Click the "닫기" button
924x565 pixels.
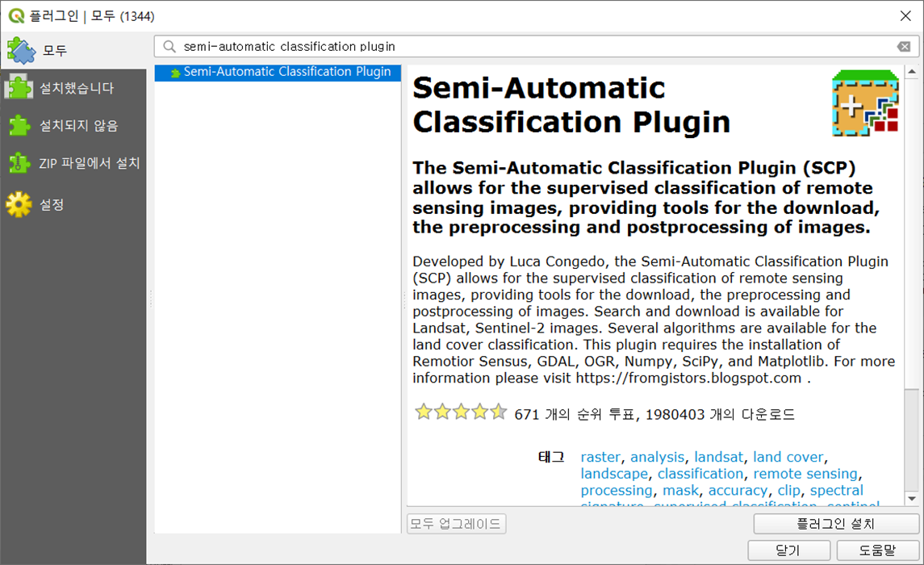click(x=788, y=550)
